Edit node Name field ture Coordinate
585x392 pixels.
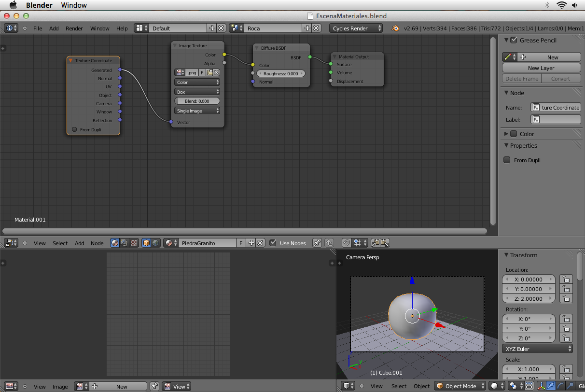tap(556, 107)
